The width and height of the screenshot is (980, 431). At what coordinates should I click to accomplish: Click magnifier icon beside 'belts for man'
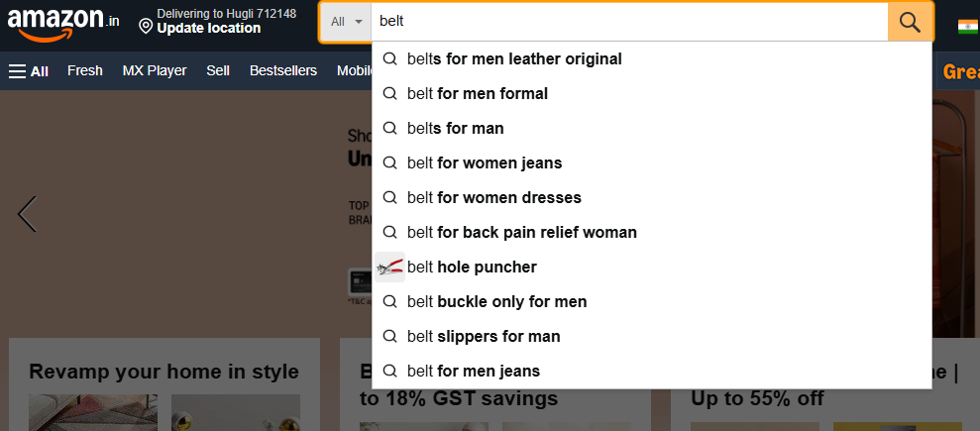tap(389, 128)
